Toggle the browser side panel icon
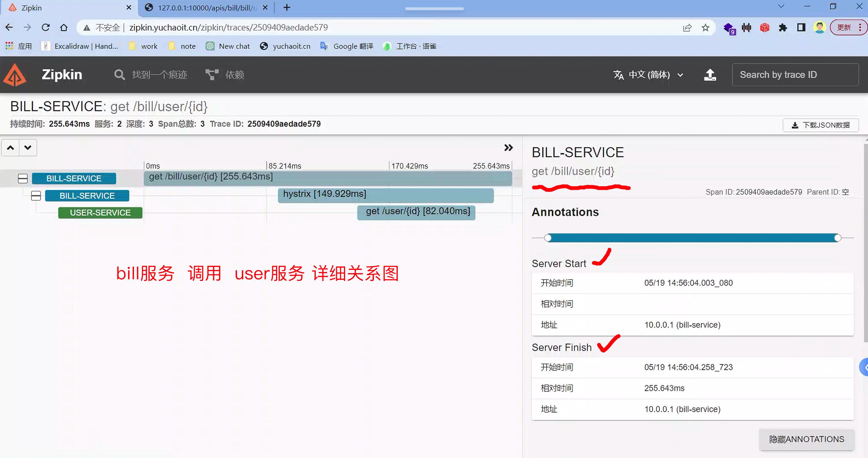The width and height of the screenshot is (868, 458). 801,28
